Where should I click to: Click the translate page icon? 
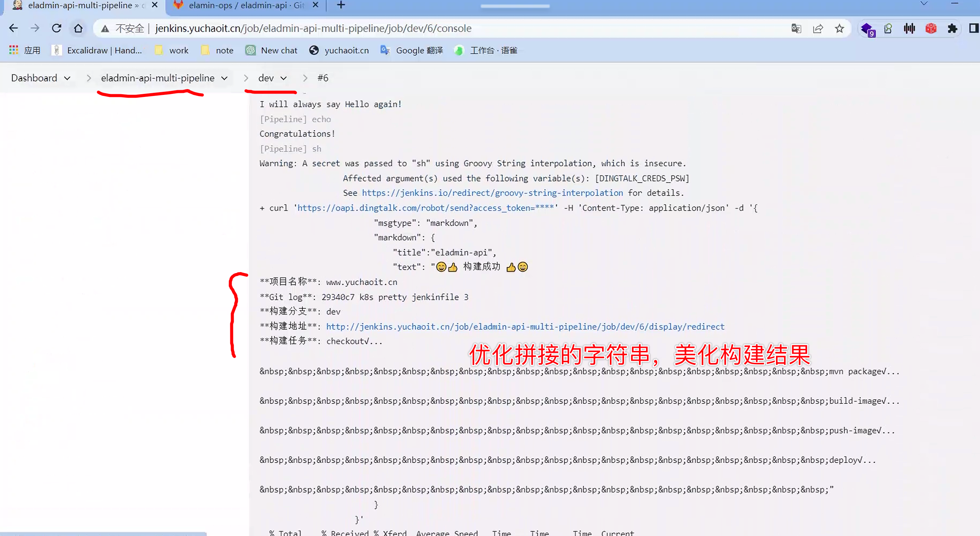[x=796, y=28]
